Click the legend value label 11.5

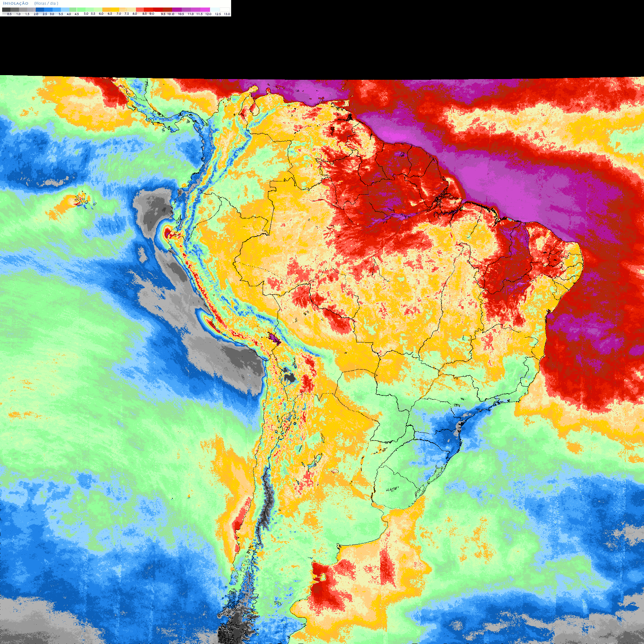click(199, 14)
